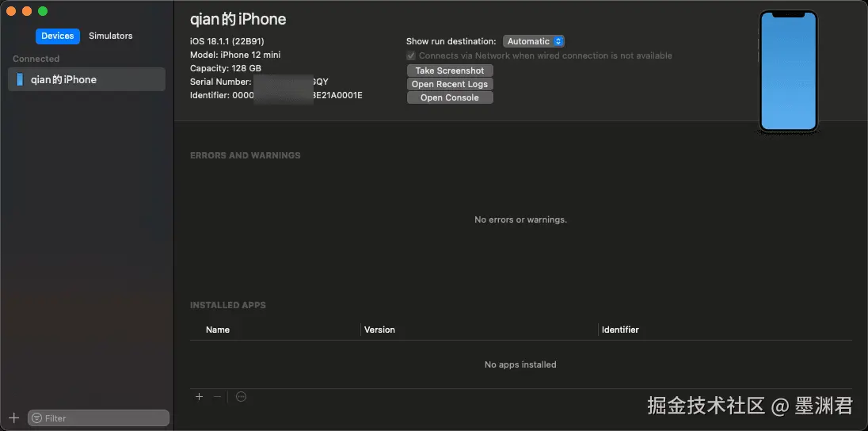Click the minus remove app icon
The image size is (868, 431).
[218, 397]
